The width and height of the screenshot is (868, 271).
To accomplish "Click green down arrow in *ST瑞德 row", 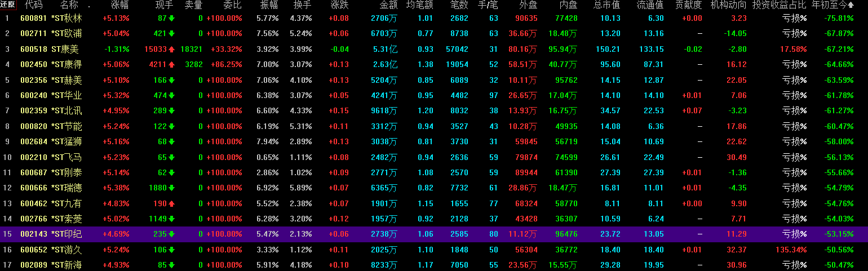I will (x=171, y=188).
